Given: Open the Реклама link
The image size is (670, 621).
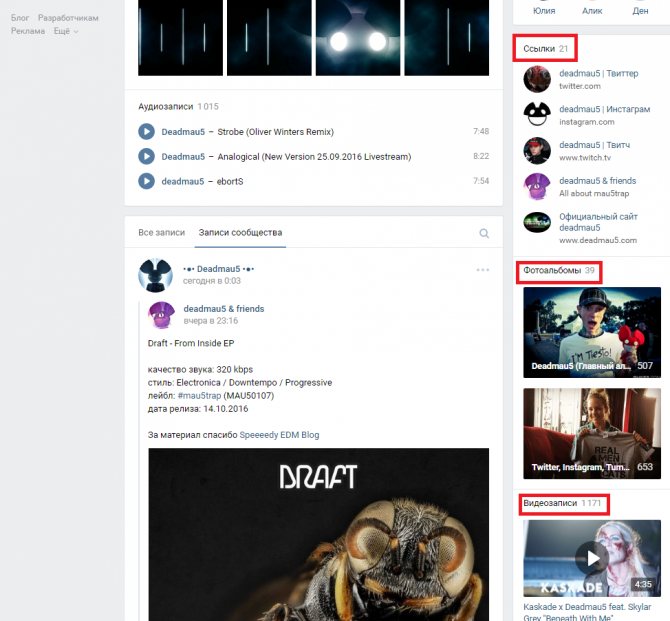Looking at the screenshot, I should (x=28, y=31).
